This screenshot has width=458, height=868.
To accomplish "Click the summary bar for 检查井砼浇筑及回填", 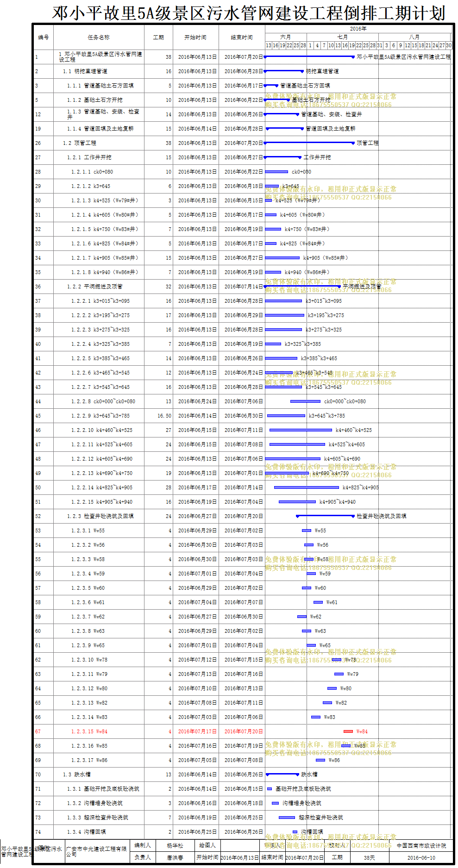I will click(326, 516).
